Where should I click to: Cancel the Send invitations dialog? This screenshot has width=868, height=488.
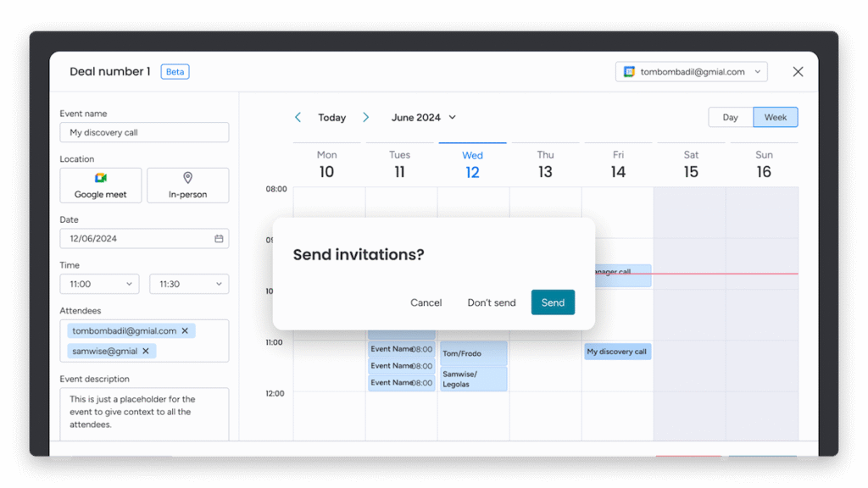click(426, 302)
